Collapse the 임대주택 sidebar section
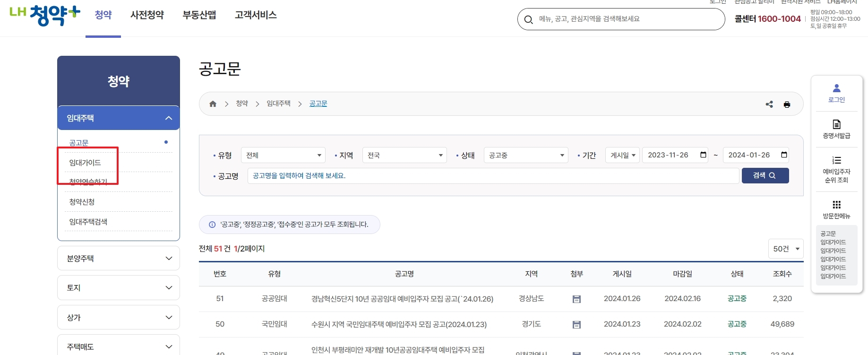Image resolution: width=868 pixels, height=355 pixels. (x=119, y=118)
